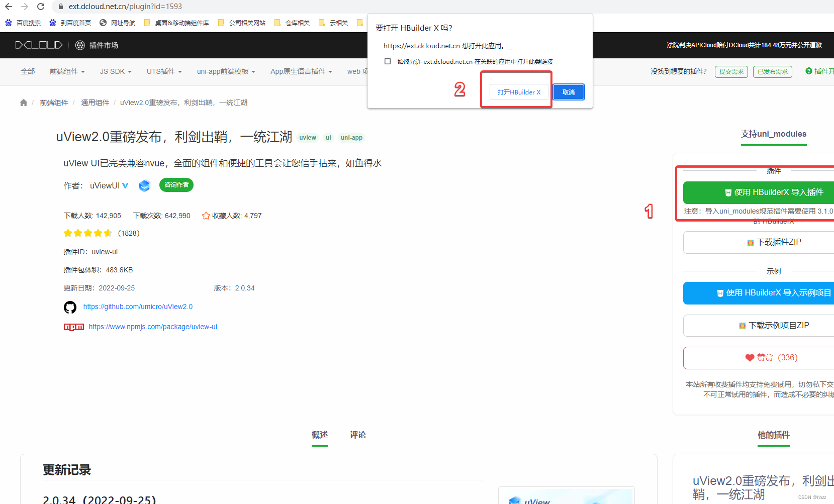
Task: Click the 咨询作者 button
Action: [x=176, y=185]
